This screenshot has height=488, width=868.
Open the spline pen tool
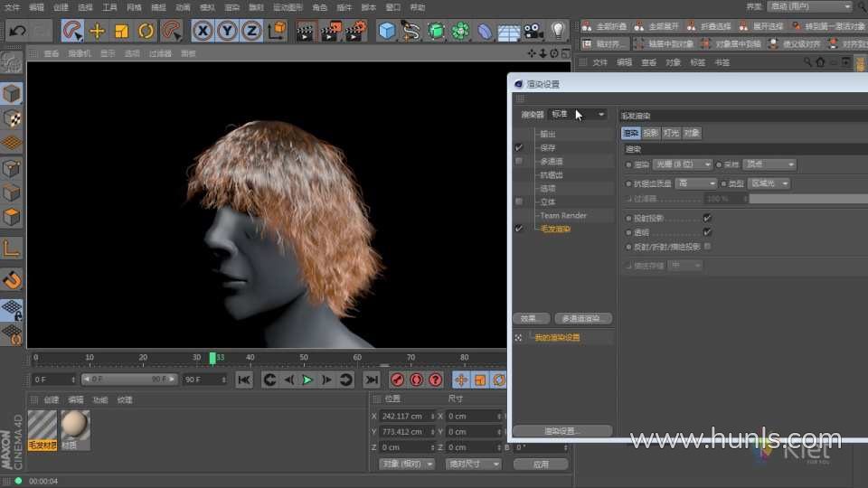point(410,31)
